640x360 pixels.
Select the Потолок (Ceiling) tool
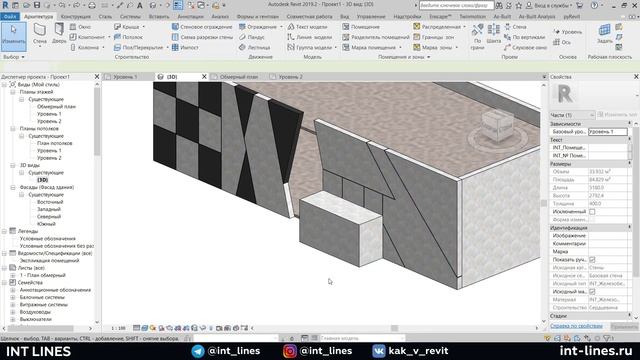pyautogui.click(x=129, y=37)
